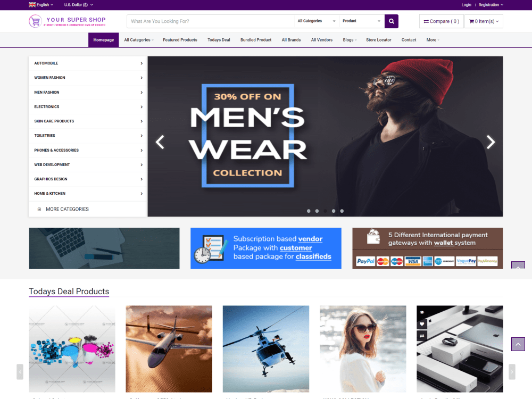This screenshot has width=532, height=399.
Task: Open the GRAPHICS DESIGN category
Action: point(88,179)
